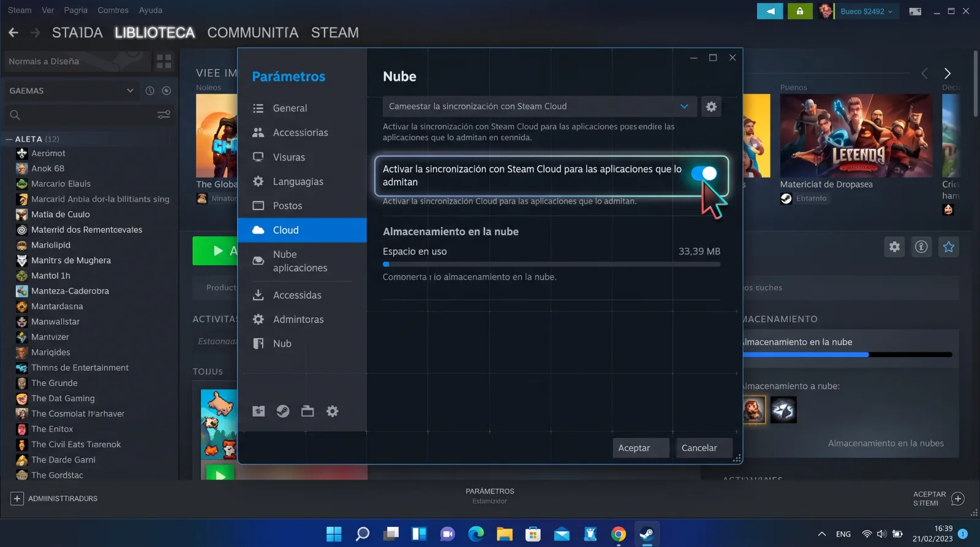The height and width of the screenshot is (547, 980).
Task: Open the Steam menu in menu bar
Action: (20, 10)
